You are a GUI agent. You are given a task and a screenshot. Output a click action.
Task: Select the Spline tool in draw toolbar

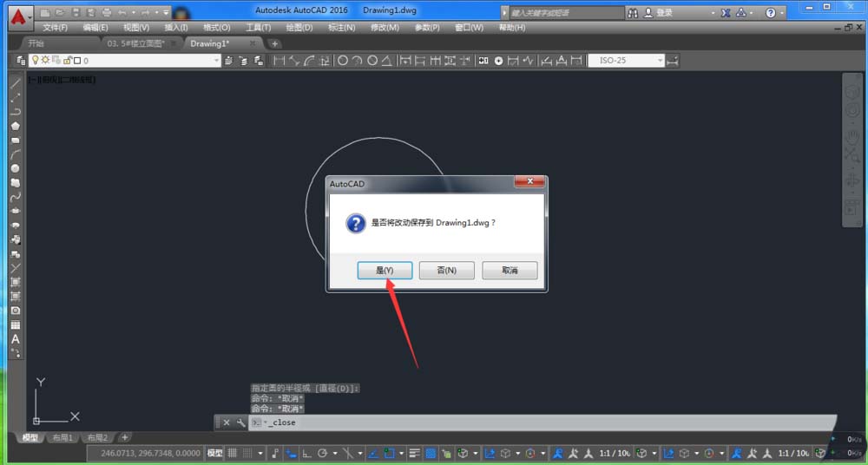click(16, 197)
